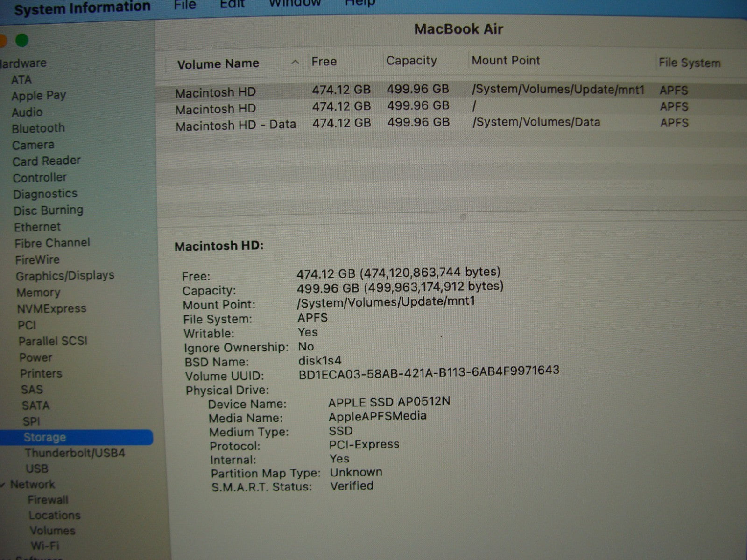747x560 pixels.
Task: Open the File menu
Action: (185, 5)
